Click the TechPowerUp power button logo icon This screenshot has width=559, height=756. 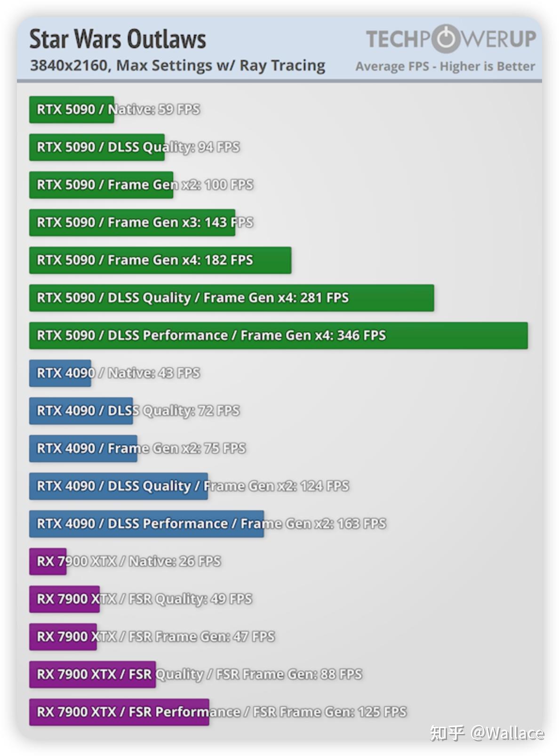pyautogui.click(x=445, y=39)
